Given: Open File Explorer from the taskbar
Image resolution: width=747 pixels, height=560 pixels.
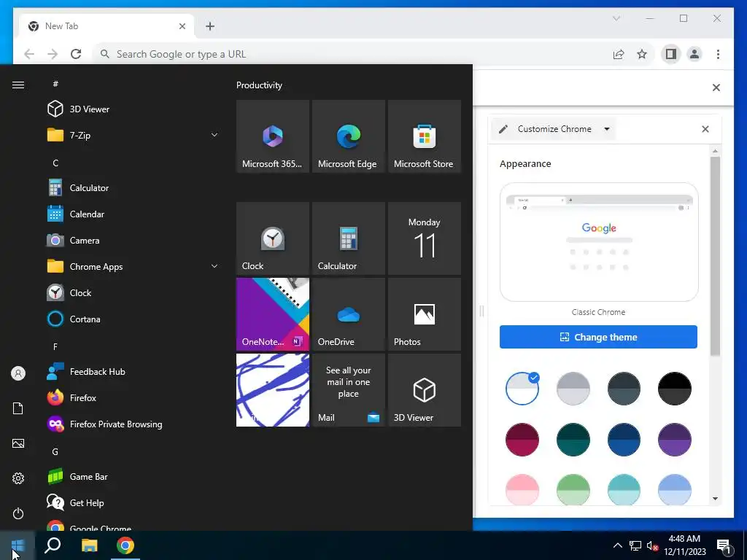Looking at the screenshot, I should click(89, 545).
